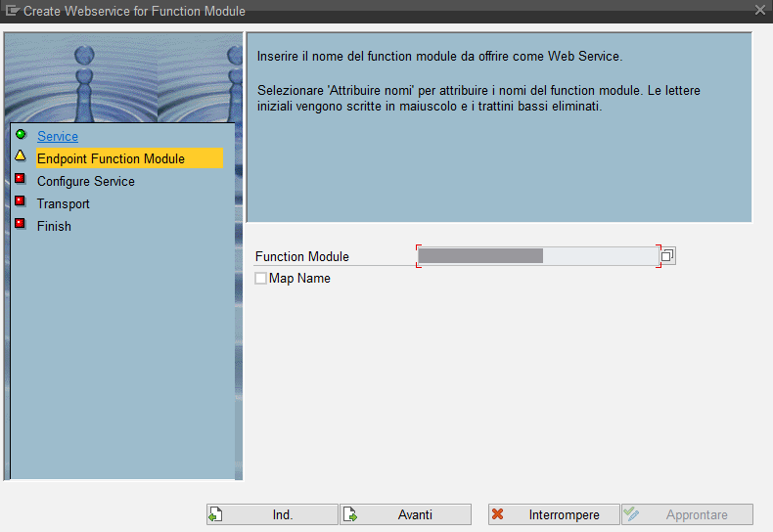
Task: Click the paragraph starting 'Selezionare Attribuire nomi'
Action: (478, 98)
